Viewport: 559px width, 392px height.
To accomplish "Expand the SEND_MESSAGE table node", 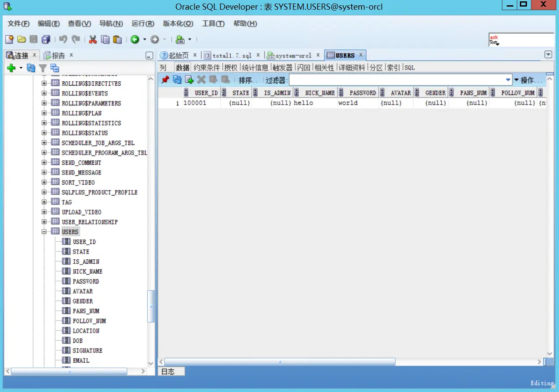I will click(44, 172).
